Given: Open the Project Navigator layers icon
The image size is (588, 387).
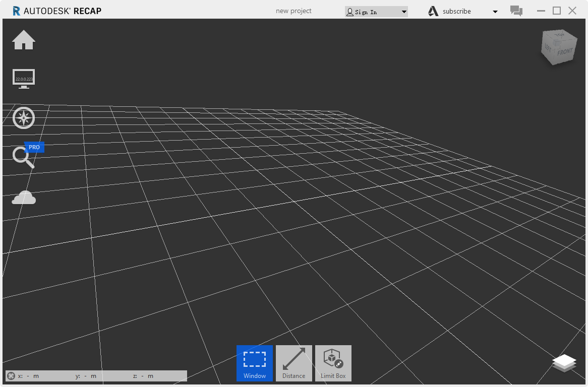Looking at the screenshot, I should click(564, 363).
